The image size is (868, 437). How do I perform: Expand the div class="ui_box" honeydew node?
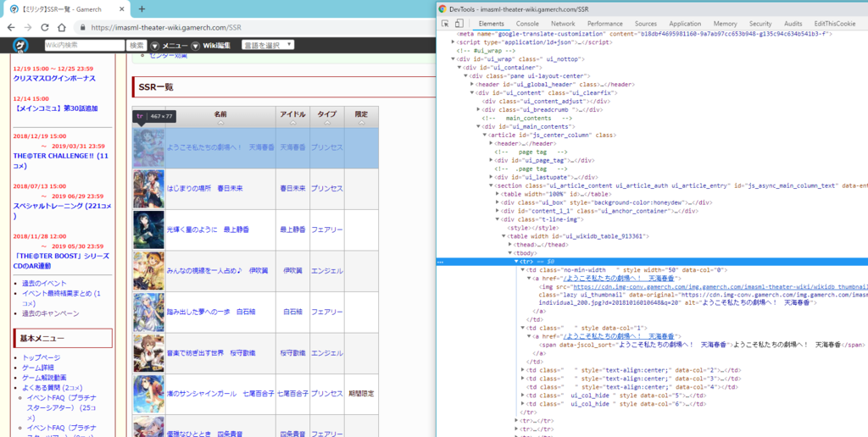(x=497, y=202)
